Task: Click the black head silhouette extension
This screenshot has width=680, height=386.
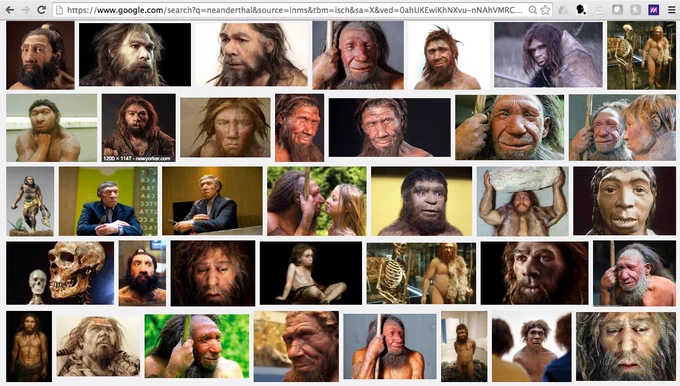Action: (x=581, y=10)
